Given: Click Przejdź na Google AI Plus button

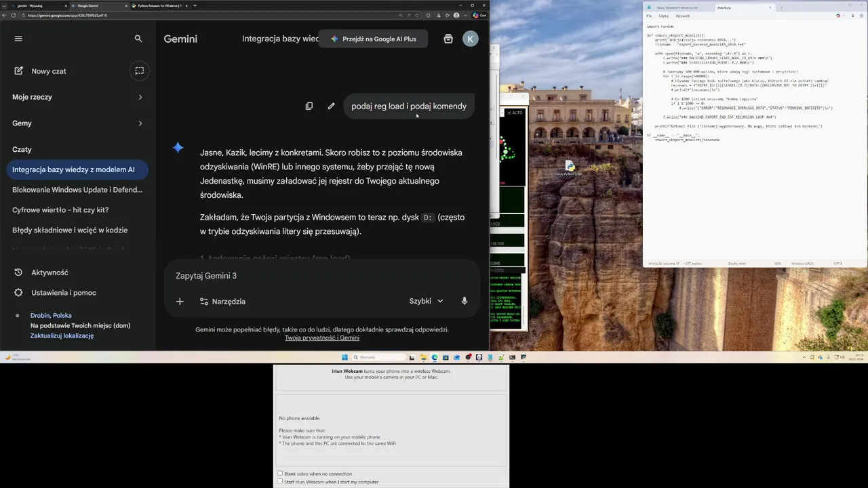Looking at the screenshot, I should tap(373, 39).
